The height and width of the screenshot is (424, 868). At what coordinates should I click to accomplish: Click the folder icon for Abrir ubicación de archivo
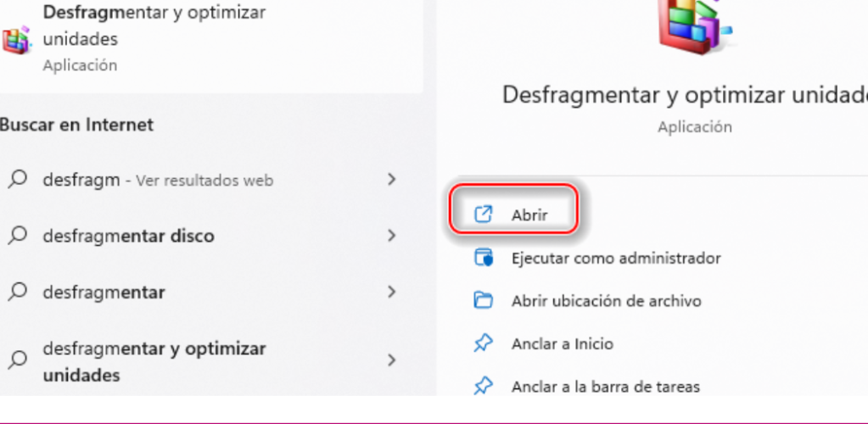point(482,300)
